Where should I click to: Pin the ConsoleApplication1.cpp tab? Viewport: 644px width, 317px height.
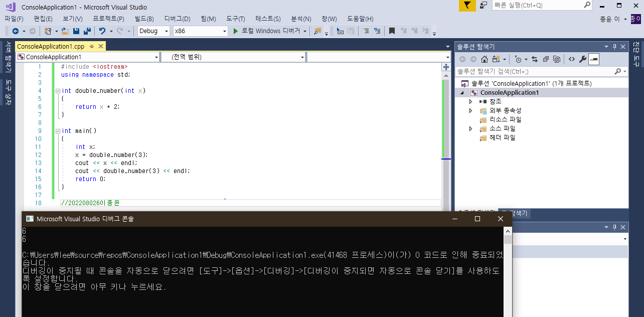(91, 46)
